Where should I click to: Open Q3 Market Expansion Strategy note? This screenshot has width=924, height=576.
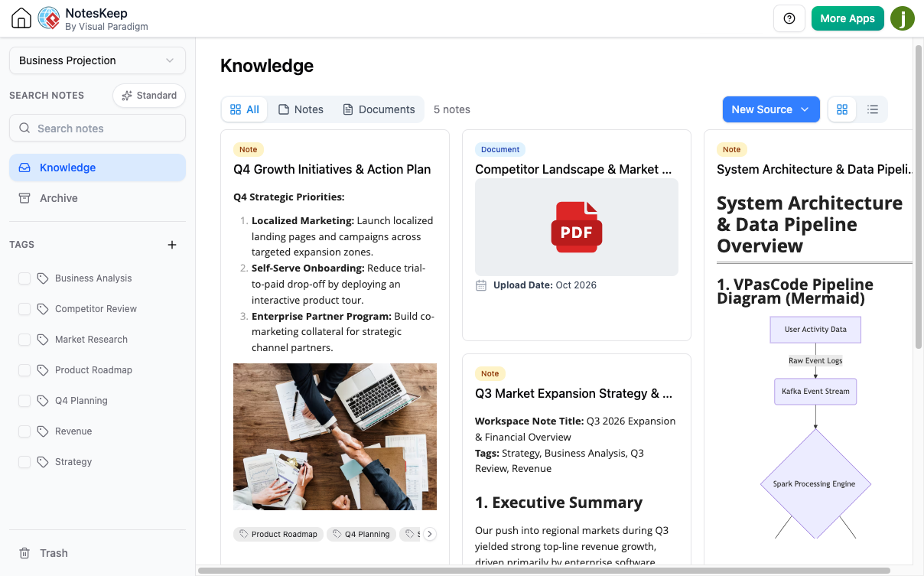574,393
